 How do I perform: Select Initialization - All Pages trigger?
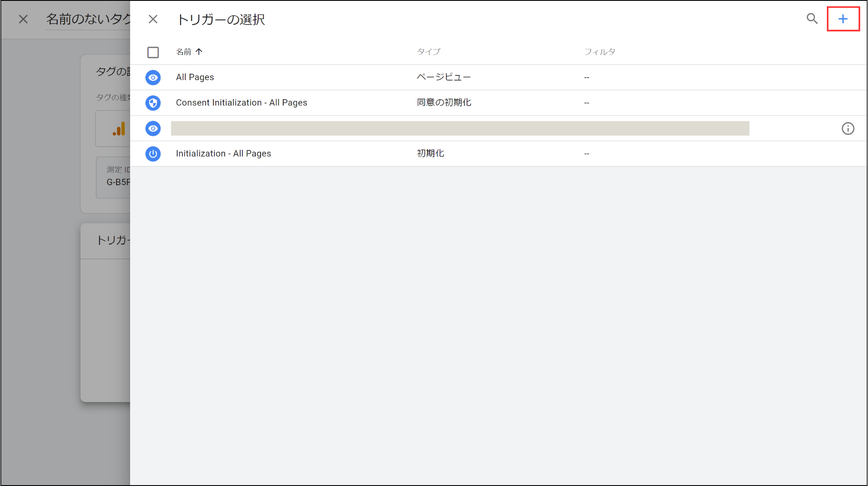click(498, 153)
